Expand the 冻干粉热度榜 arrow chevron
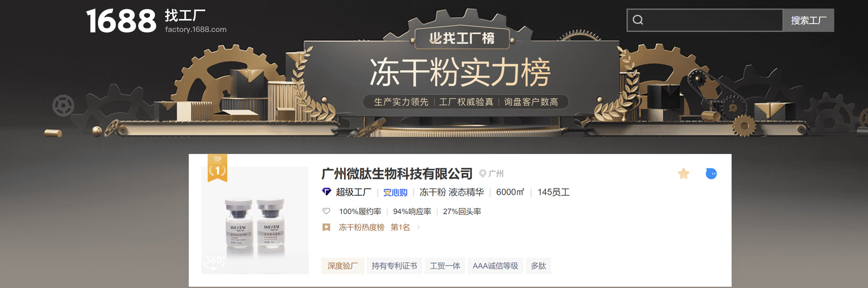Screen dimensions: 868x288 pos(419,227)
